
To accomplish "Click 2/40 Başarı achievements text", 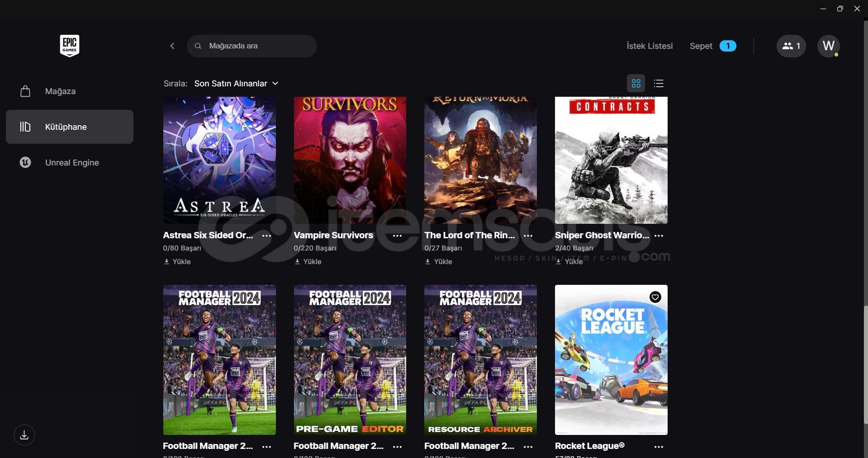I will click(574, 248).
